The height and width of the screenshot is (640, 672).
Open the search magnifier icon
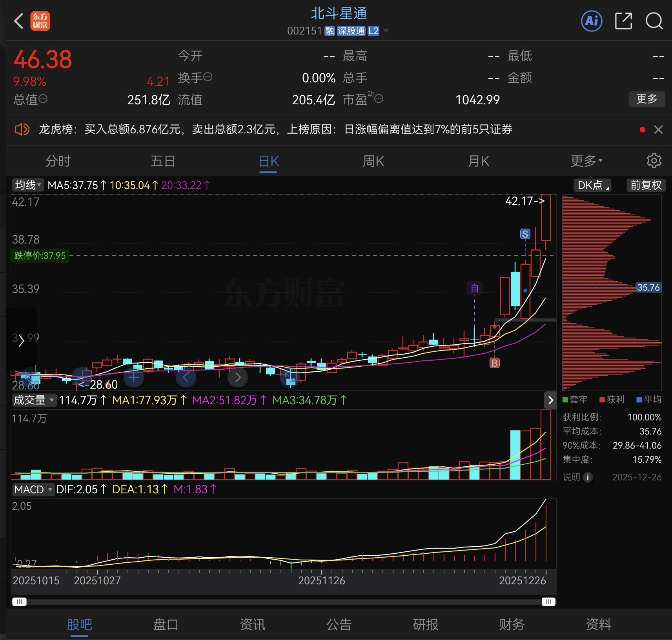(x=654, y=21)
